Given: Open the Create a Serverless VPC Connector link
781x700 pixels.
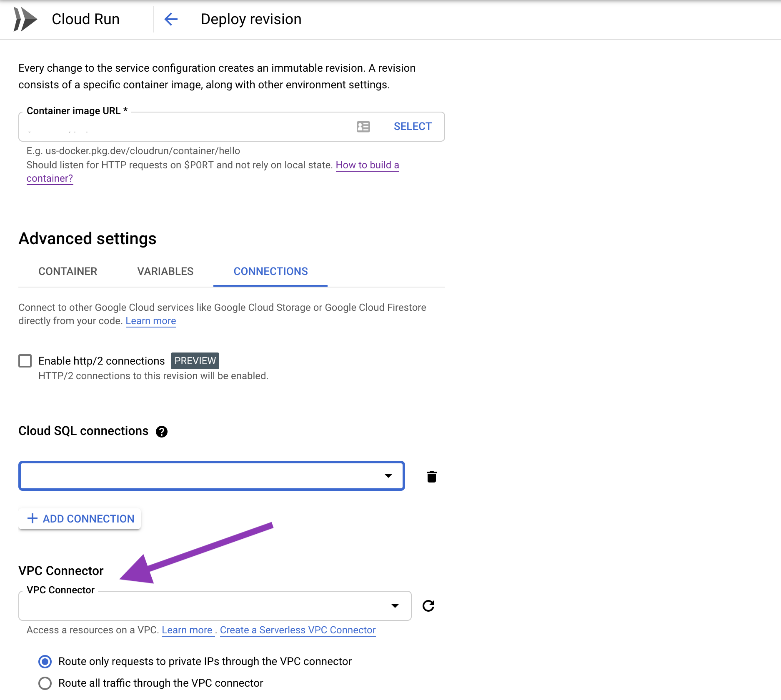Looking at the screenshot, I should pos(298,630).
